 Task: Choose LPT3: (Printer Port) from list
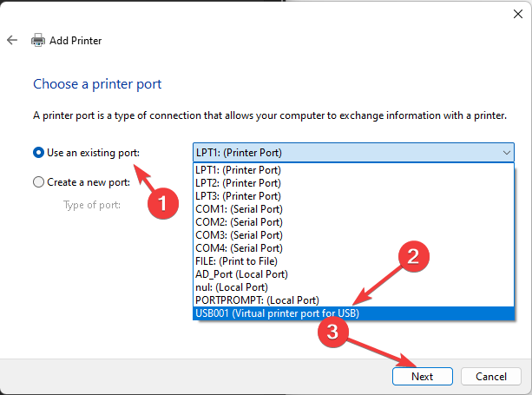[353, 196]
